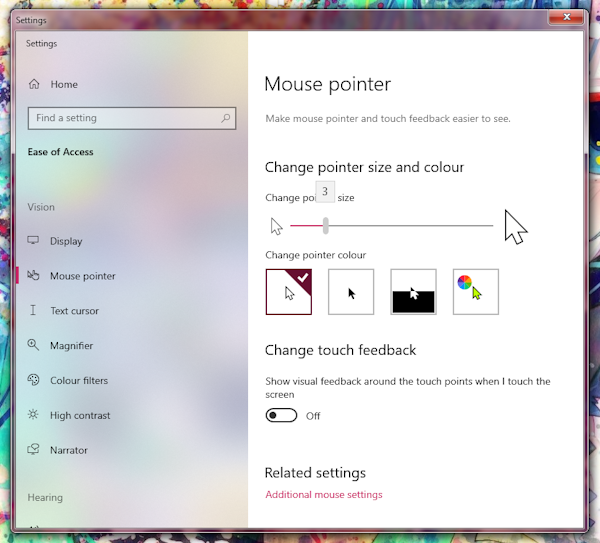Screen dimensions: 600x543
Task: Go to the Home settings page
Action: click(64, 85)
